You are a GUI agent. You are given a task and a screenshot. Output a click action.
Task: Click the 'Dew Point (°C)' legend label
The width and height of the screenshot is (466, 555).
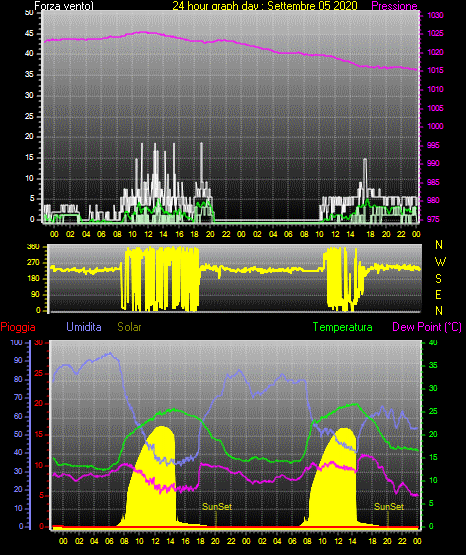(427, 327)
